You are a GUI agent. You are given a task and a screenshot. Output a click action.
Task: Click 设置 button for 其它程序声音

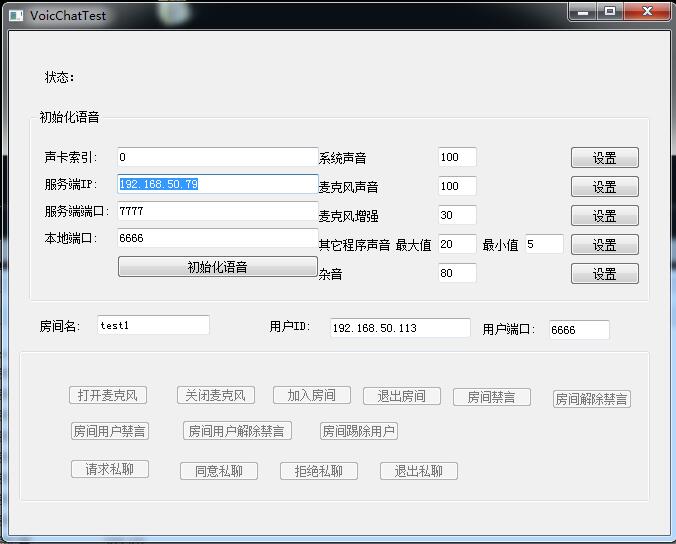tap(604, 245)
